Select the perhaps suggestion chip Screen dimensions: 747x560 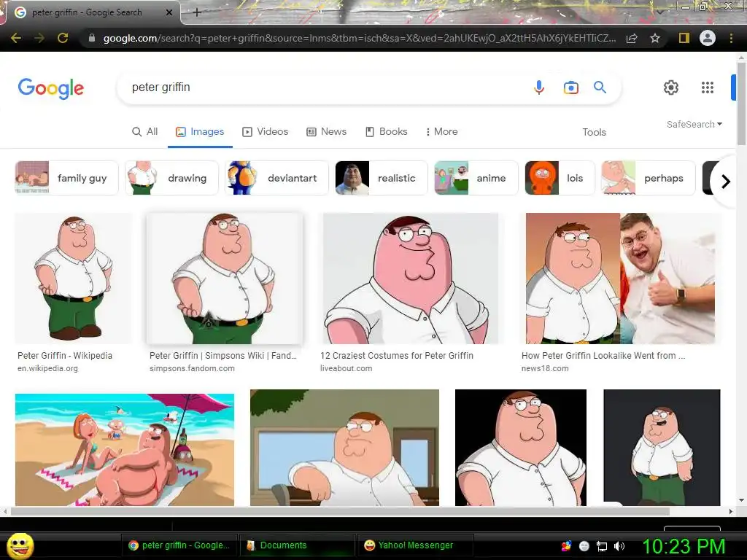tap(649, 178)
